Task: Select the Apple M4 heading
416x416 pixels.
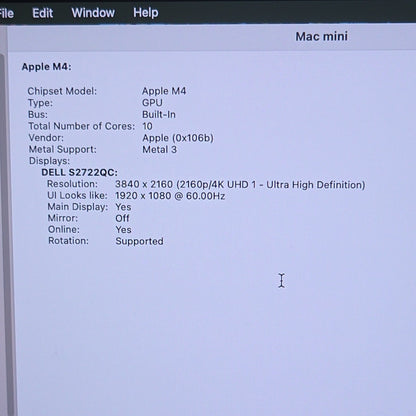Action: (x=47, y=67)
